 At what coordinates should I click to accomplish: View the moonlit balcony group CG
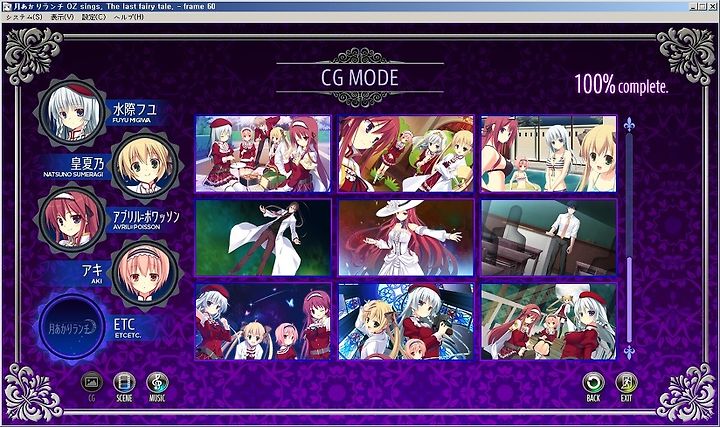[549, 321]
